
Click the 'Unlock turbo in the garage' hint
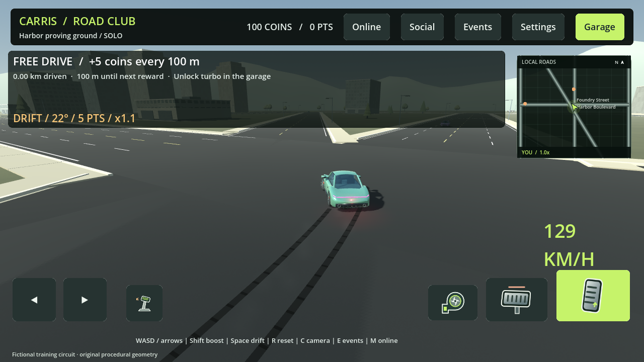[222, 76]
